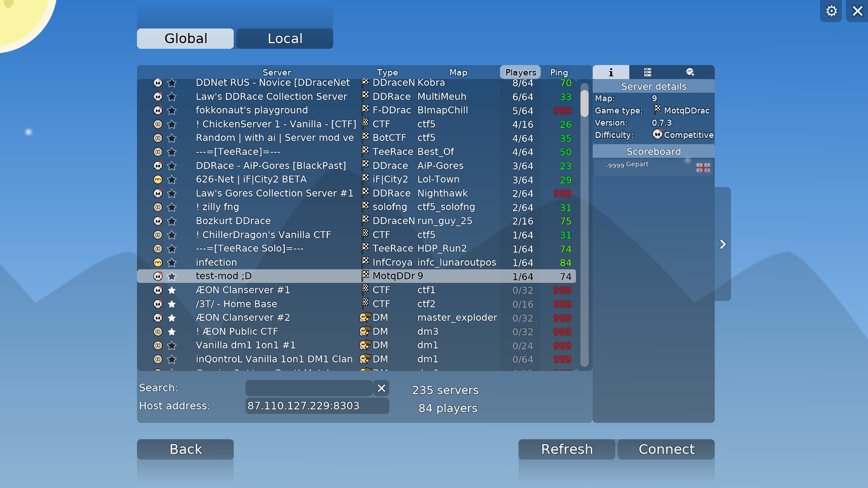This screenshot has width=868, height=488.
Task: Sort servers by Players column
Action: [x=520, y=72]
